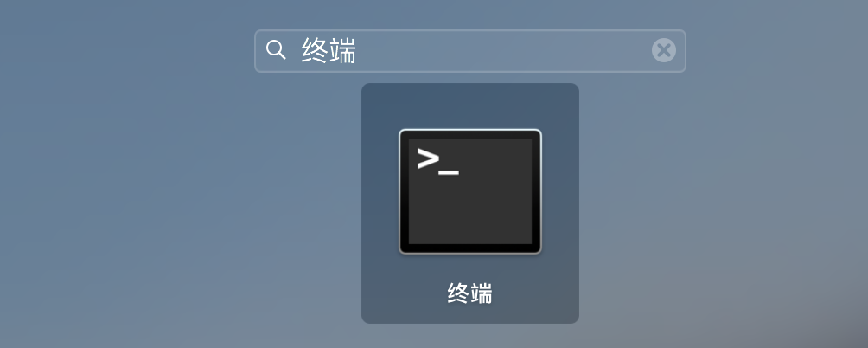Launch Terminal from the search result
Viewport: 868px width, 348px height.
point(470,191)
